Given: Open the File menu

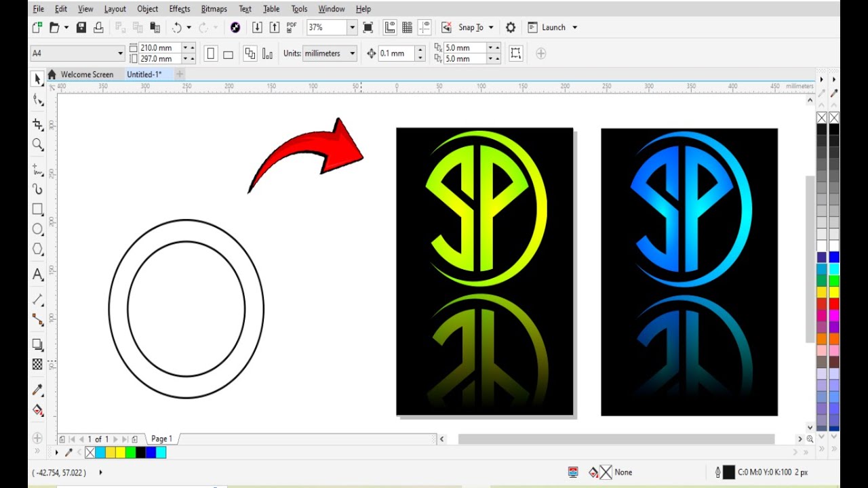Looking at the screenshot, I should (39, 9).
